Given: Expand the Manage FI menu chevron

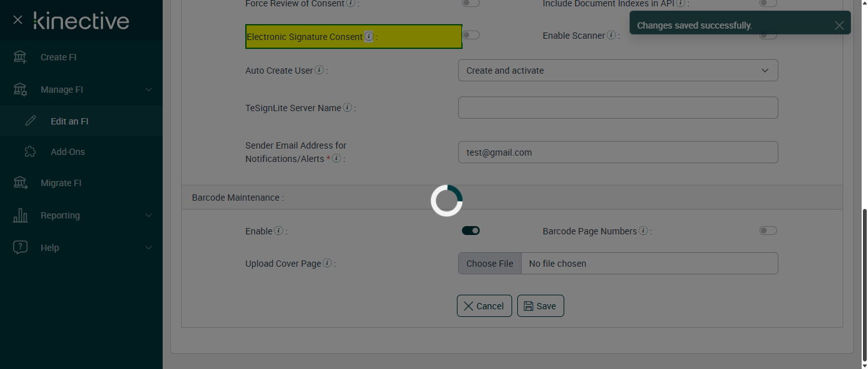Looking at the screenshot, I should tap(149, 90).
